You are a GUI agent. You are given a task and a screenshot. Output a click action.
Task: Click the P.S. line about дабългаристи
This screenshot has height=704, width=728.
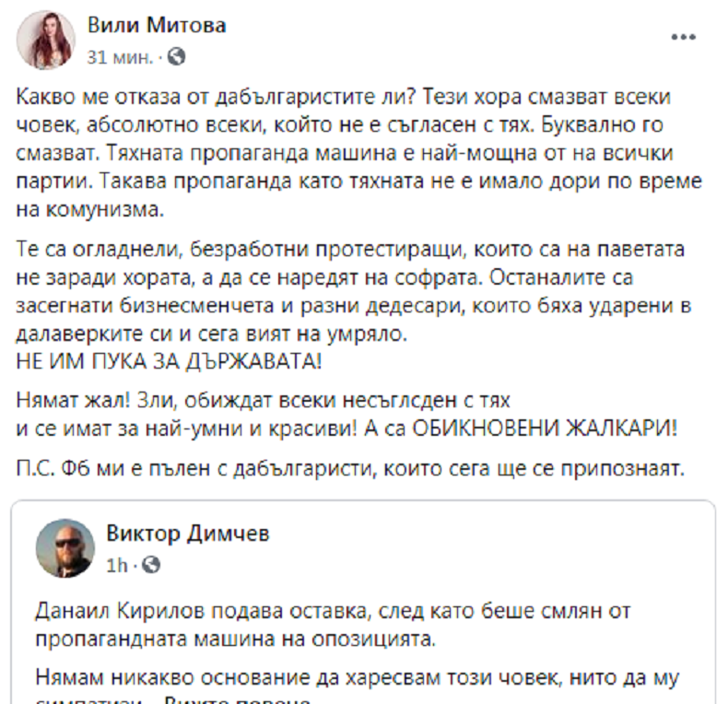click(350, 468)
